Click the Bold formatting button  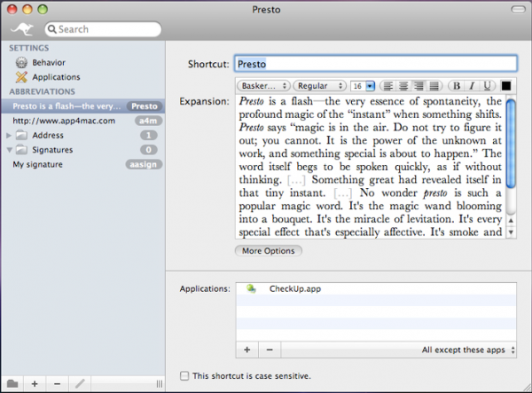(456, 86)
